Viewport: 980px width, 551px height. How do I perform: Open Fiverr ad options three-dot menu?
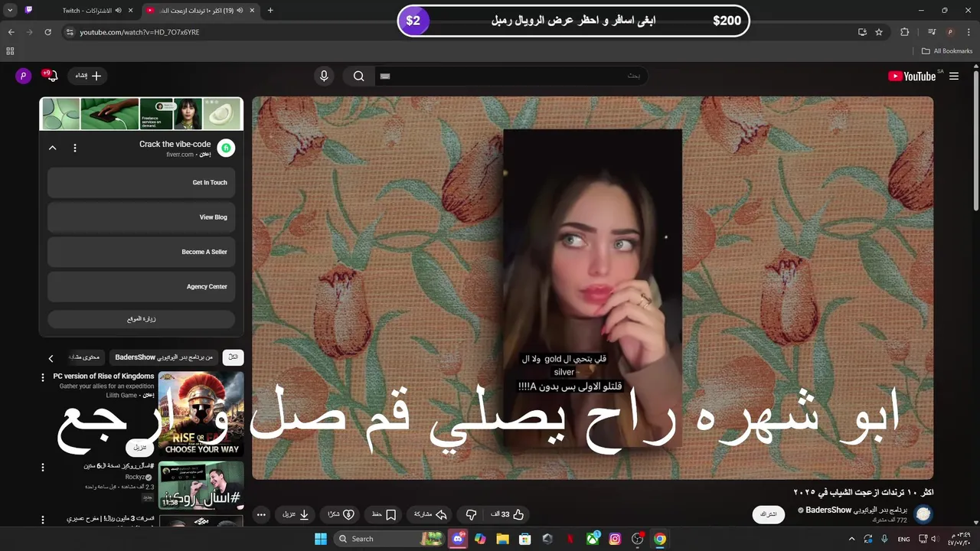coord(74,148)
